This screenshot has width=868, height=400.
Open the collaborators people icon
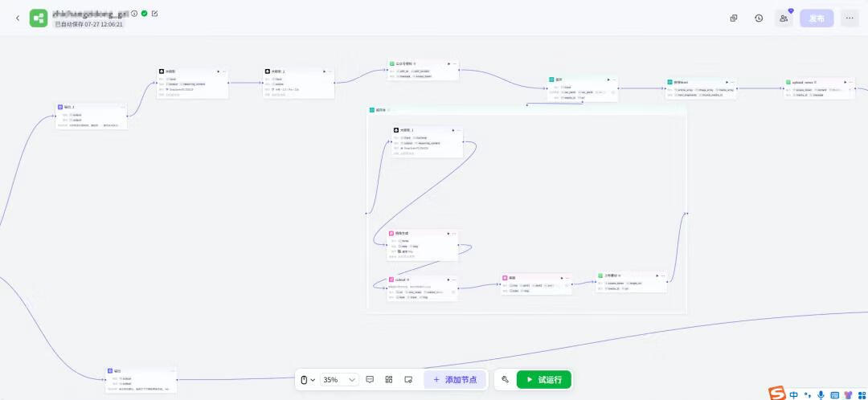pyautogui.click(x=784, y=18)
